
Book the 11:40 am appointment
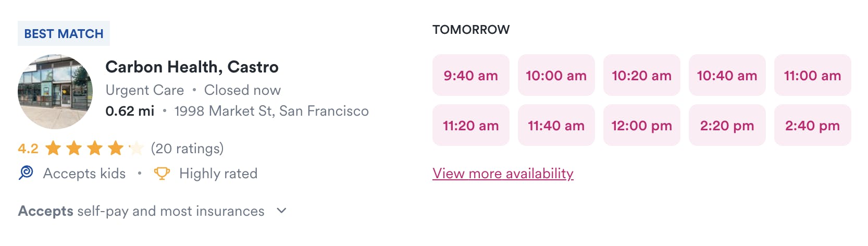(x=556, y=125)
